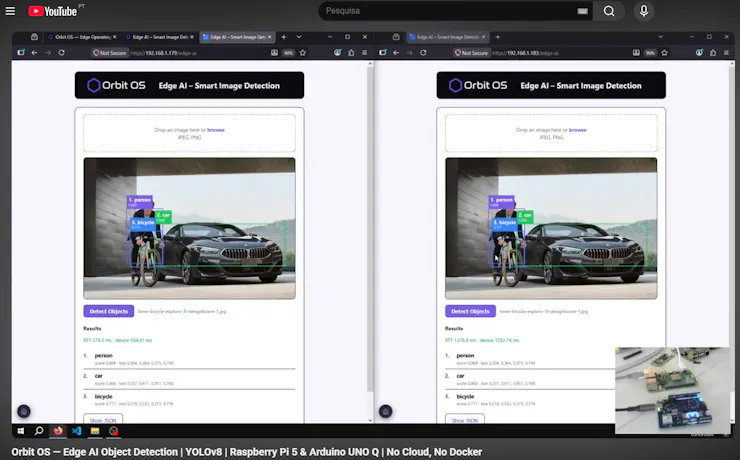Start voice search with microphone icon
The image size is (740, 460).
[644, 11]
